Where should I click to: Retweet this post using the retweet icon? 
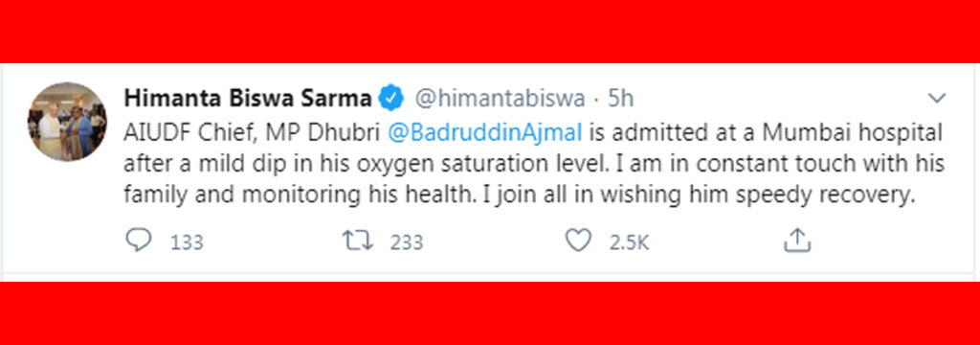coord(358,241)
